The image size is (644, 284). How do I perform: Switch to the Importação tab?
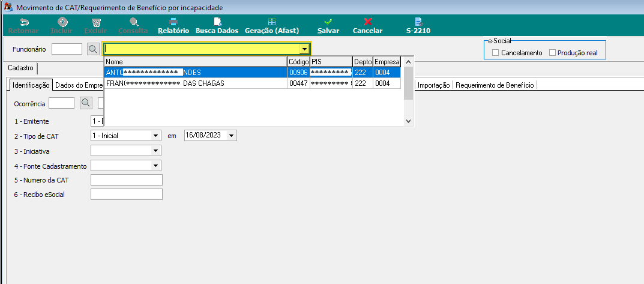(434, 85)
